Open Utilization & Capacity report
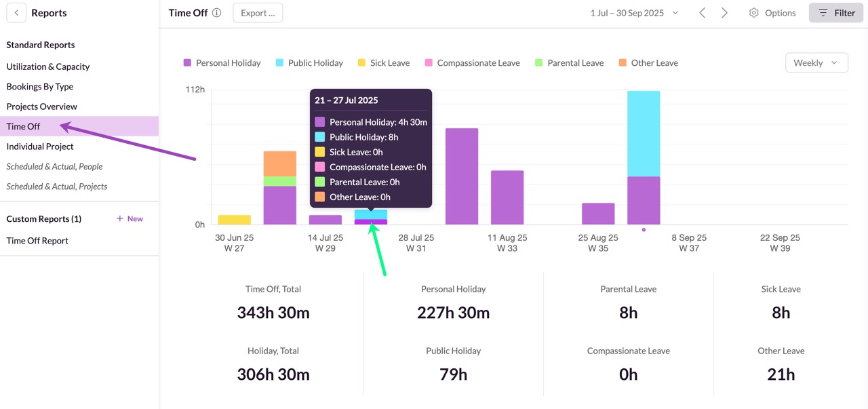868x409 pixels. click(x=48, y=66)
